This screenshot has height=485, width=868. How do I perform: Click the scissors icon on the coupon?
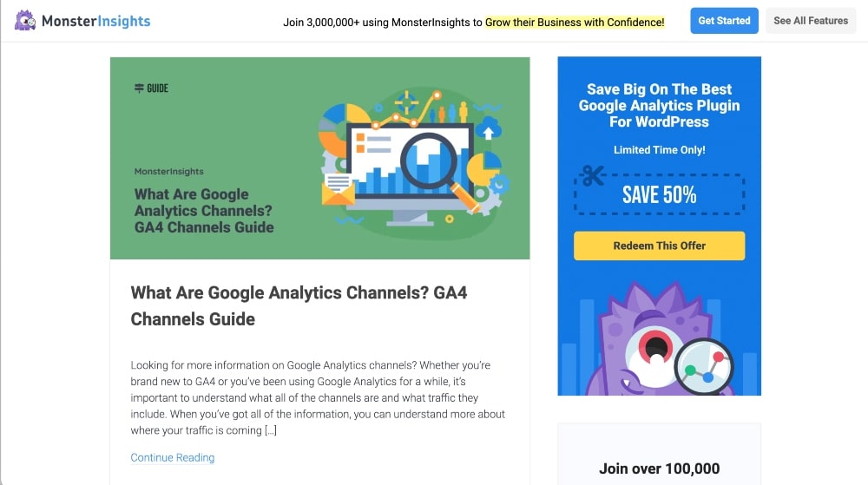[x=593, y=176]
